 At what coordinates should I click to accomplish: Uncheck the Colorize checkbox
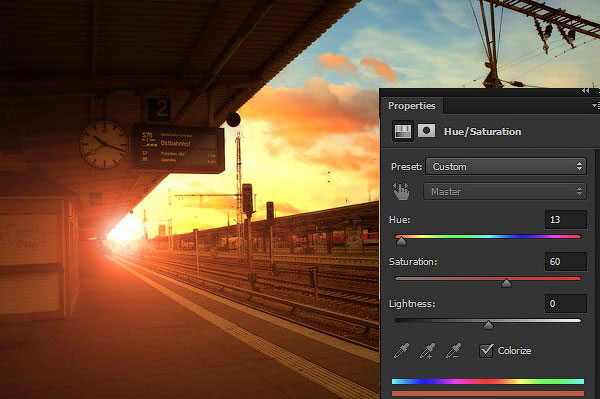(x=486, y=350)
